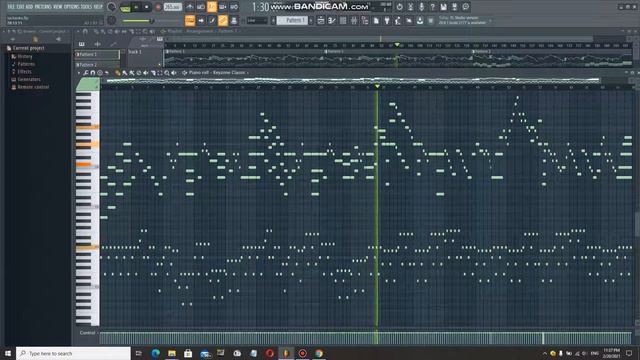Click the orange highlighted playlist view button
The image size is (640, 360).
tap(190, 20)
